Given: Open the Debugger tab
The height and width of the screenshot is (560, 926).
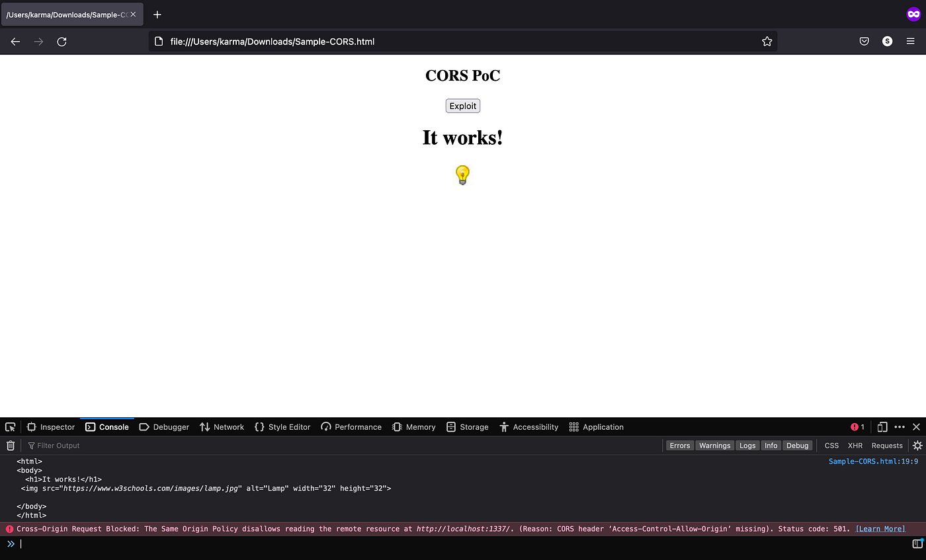Looking at the screenshot, I should tap(164, 427).
